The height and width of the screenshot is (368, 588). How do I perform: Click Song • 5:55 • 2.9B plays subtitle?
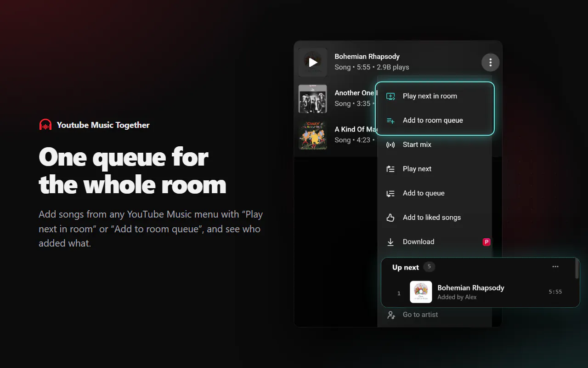pyautogui.click(x=372, y=67)
